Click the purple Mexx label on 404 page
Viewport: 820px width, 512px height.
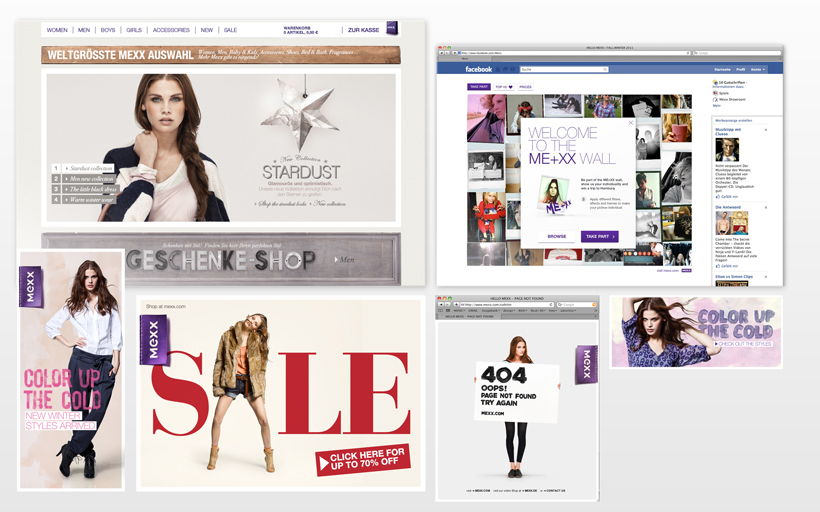tap(586, 364)
